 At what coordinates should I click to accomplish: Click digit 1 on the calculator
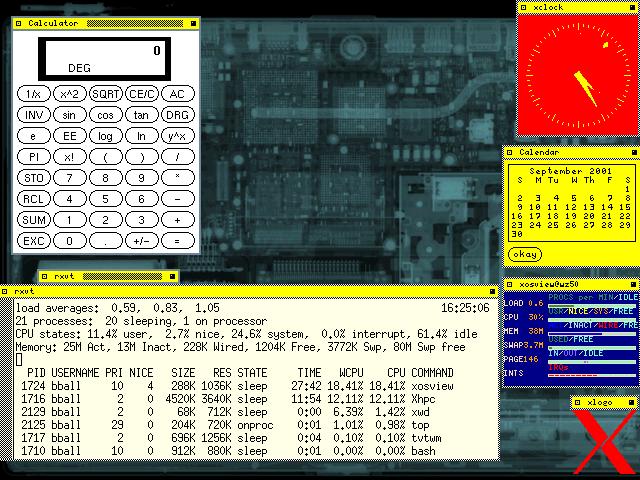70,220
